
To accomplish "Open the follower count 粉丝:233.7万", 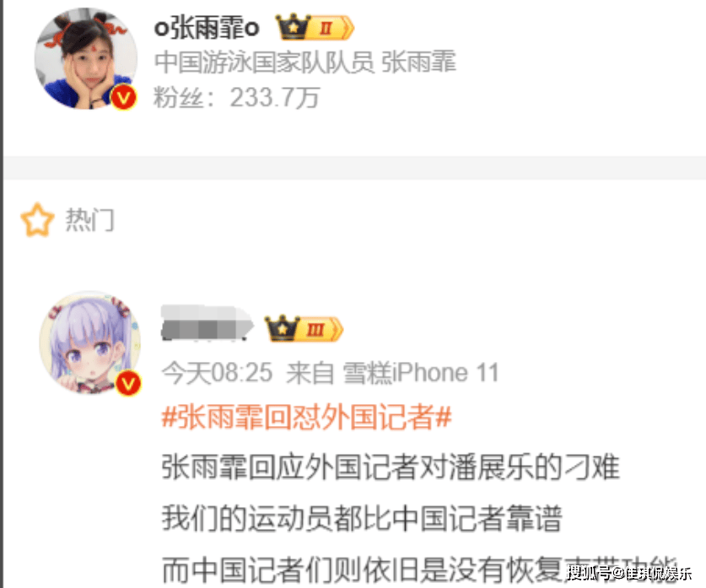I will [237, 97].
